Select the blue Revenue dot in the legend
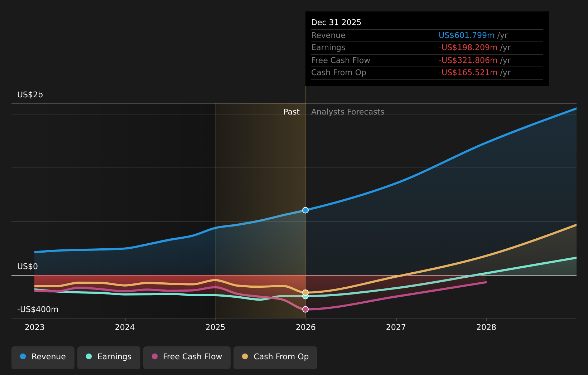The image size is (588, 375). (x=23, y=356)
